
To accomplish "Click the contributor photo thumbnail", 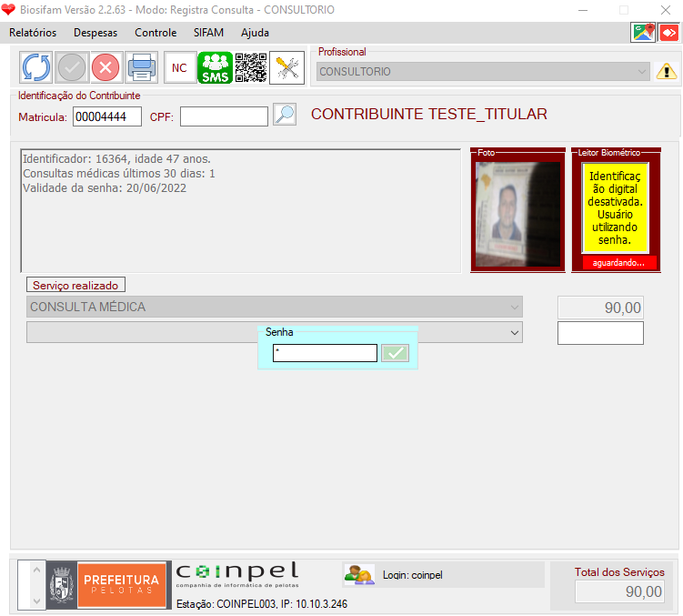I will (517, 214).
